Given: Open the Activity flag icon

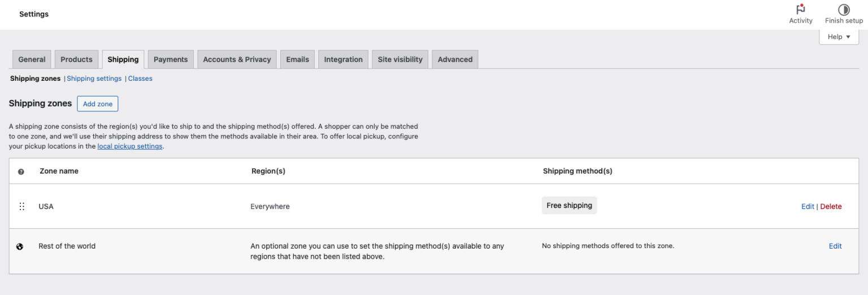Looking at the screenshot, I should (x=800, y=10).
